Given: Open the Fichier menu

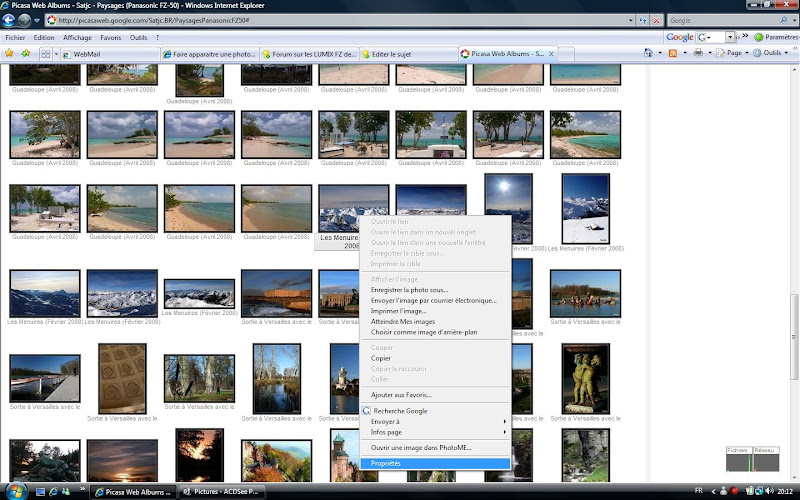Looking at the screenshot, I should [x=15, y=38].
